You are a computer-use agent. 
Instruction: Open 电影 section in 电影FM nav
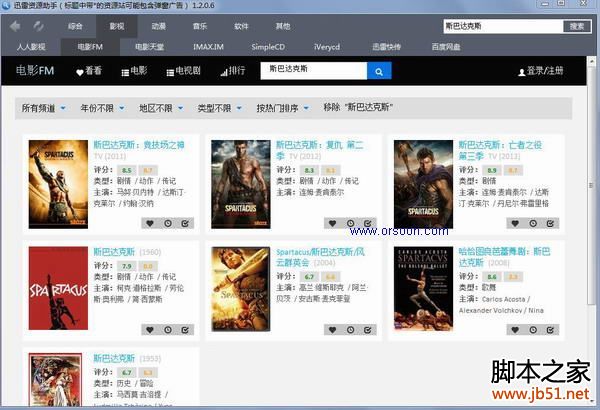(134, 71)
